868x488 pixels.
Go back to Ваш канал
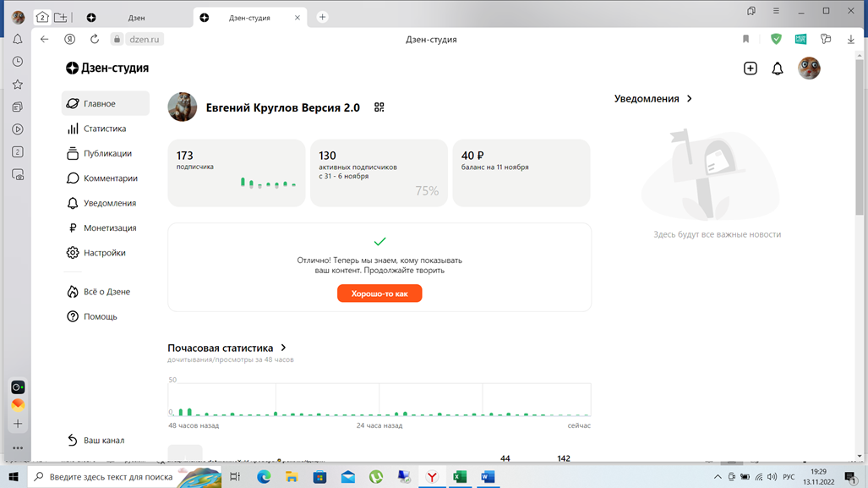point(96,441)
